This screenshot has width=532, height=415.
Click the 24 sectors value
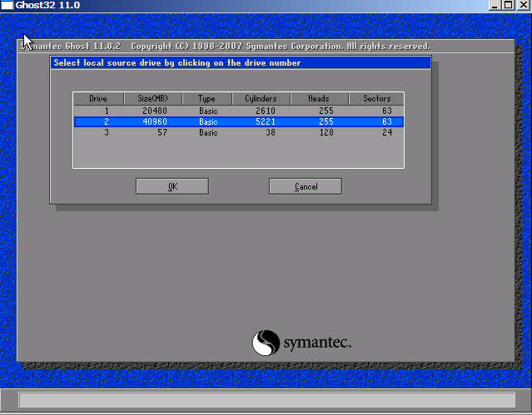(387, 132)
